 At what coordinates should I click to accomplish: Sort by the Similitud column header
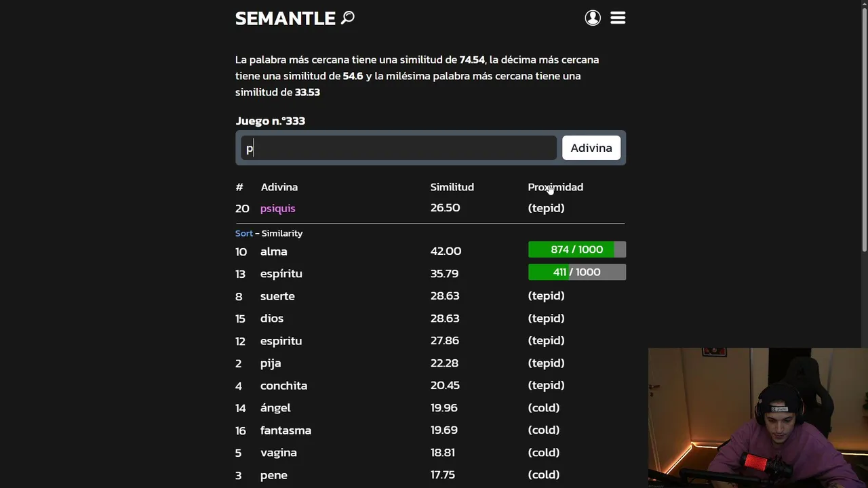click(x=452, y=187)
